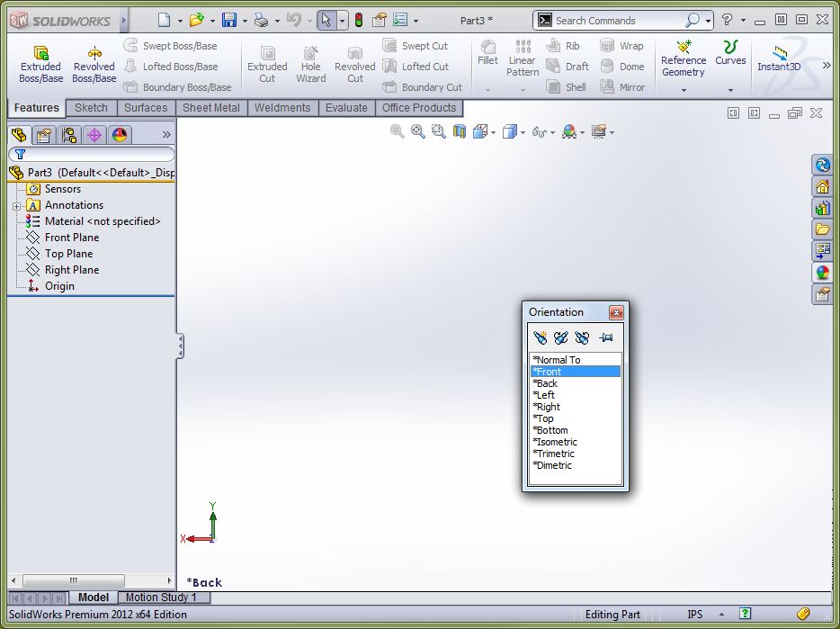Select *Back view in Orientation list

(576, 383)
